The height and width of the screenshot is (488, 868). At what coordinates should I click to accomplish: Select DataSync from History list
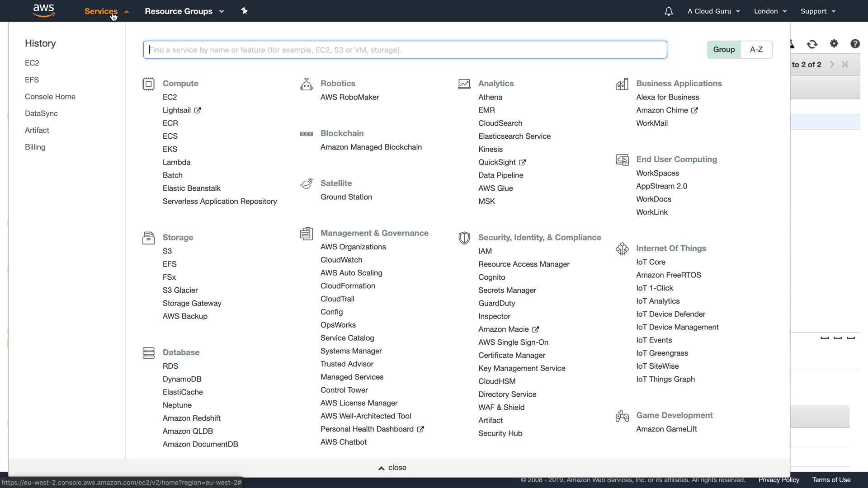(41, 113)
